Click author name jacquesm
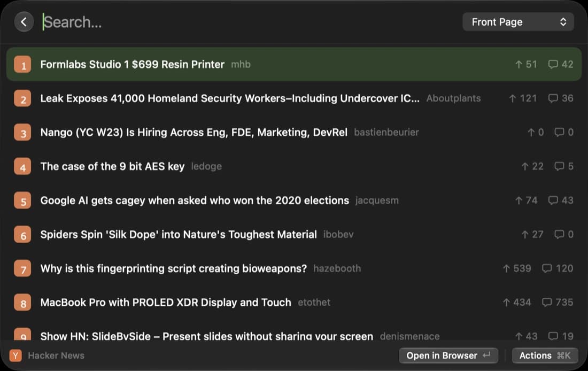This screenshot has width=588, height=371. (377, 200)
